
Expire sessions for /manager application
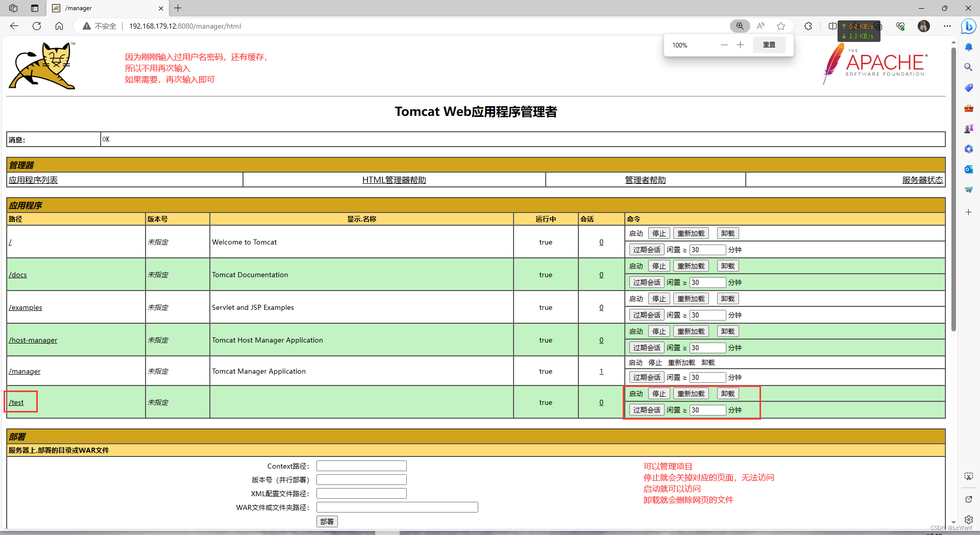coord(647,377)
